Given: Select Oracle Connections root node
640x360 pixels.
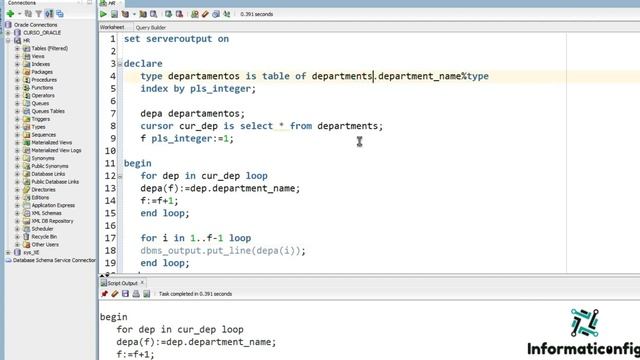Looking at the screenshot, I should click(x=36, y=25).
